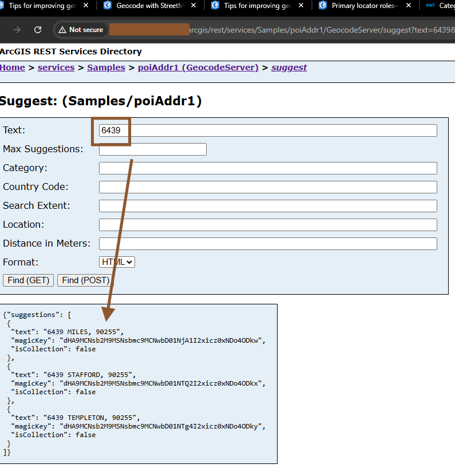The width and height of the screenshot is (455, 476).
Task: Click the 'Suggest: (Samples/poiAddr1)' heading
Action: coord(101,101)
